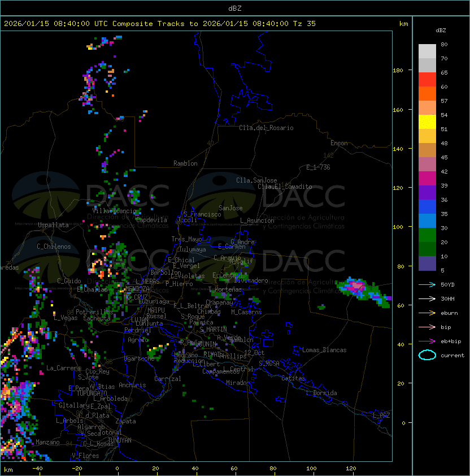Select the yellow eburn arrow symbol

click(x=427, y=313)
